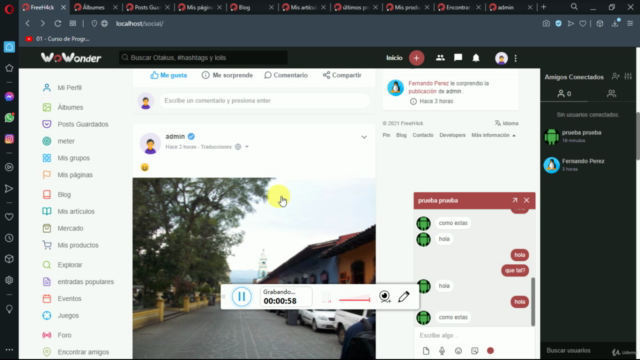Open user avatar in header
Viewport: 640px width, 360px height.
pyautogui.click(x=501, y=58)
